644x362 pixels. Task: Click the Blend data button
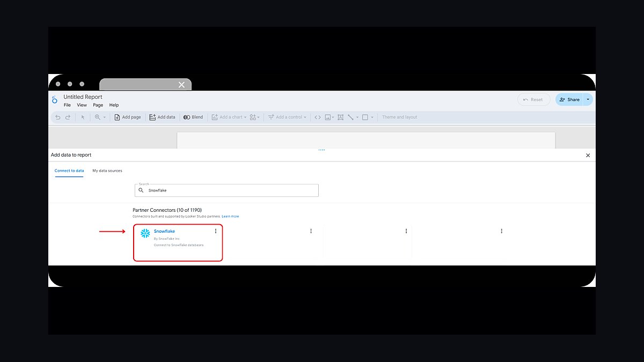tap(193, 117)
